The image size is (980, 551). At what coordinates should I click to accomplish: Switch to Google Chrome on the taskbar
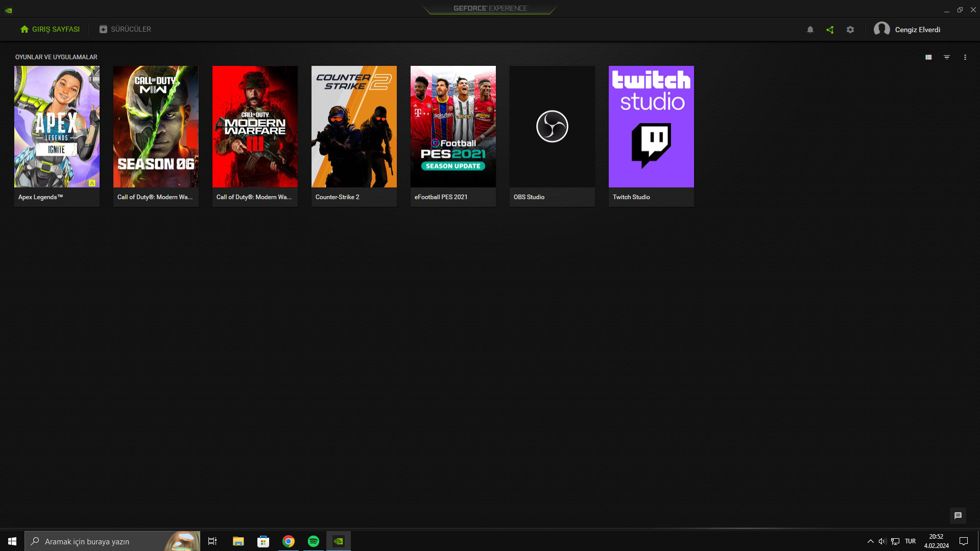pyautogui.click(x=289, y=541)
